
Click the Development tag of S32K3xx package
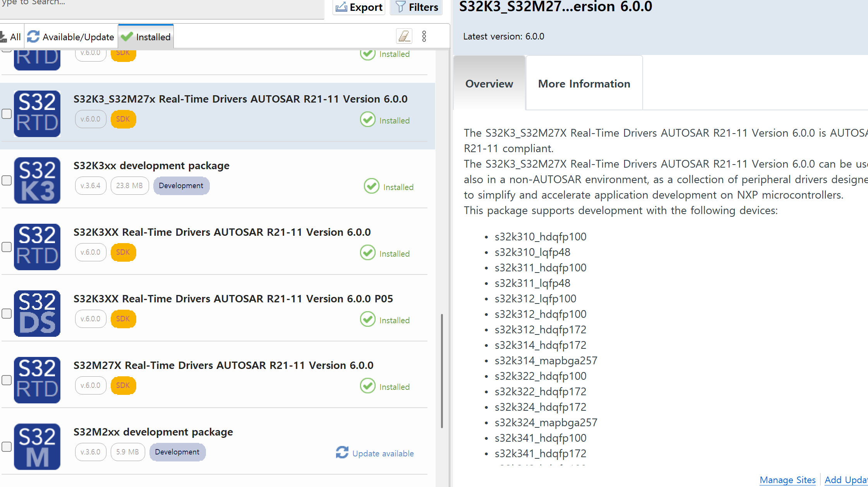(x=181, y=186)
